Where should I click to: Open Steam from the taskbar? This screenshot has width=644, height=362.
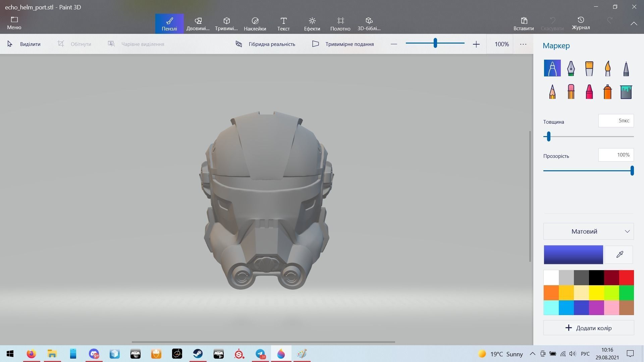pyautogui.click(x=198, y=354)
